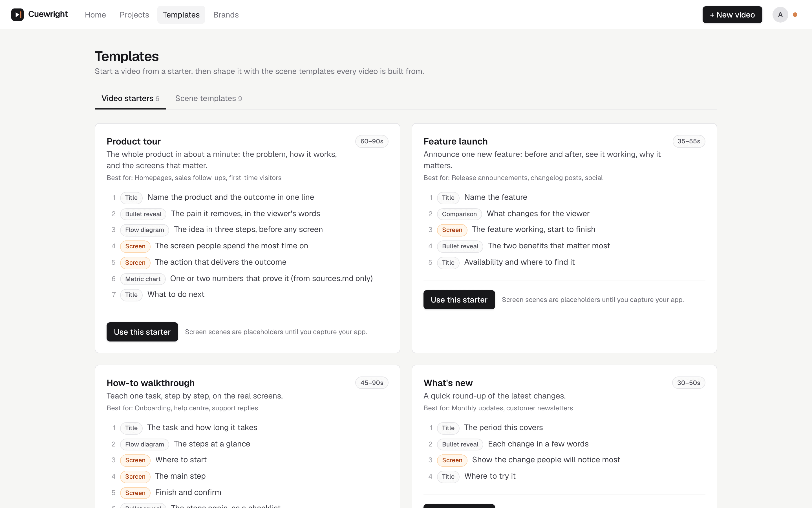Click 'Show the change people will notice most'
This screenshot has width=812, height=508.
click(x=546, y=460)
